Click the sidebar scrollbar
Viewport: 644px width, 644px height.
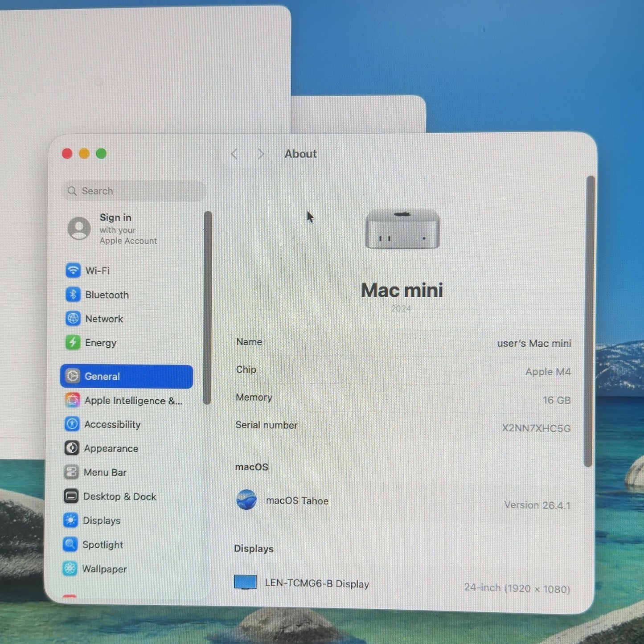coord(207,308)
